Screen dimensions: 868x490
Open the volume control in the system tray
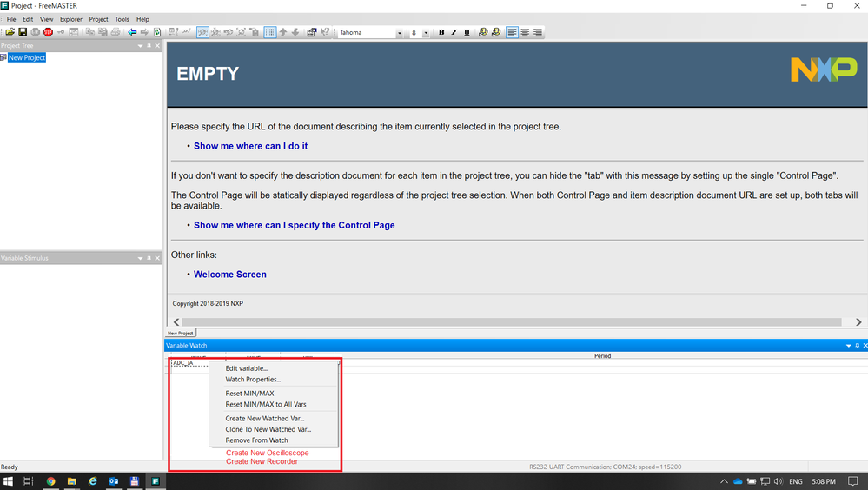pos(779,481)
